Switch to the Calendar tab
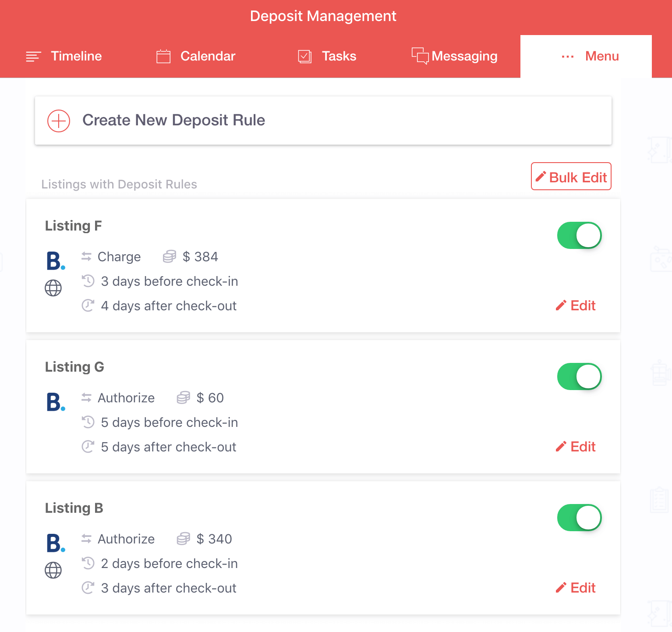The image size is (672, 632). [196, 57]
